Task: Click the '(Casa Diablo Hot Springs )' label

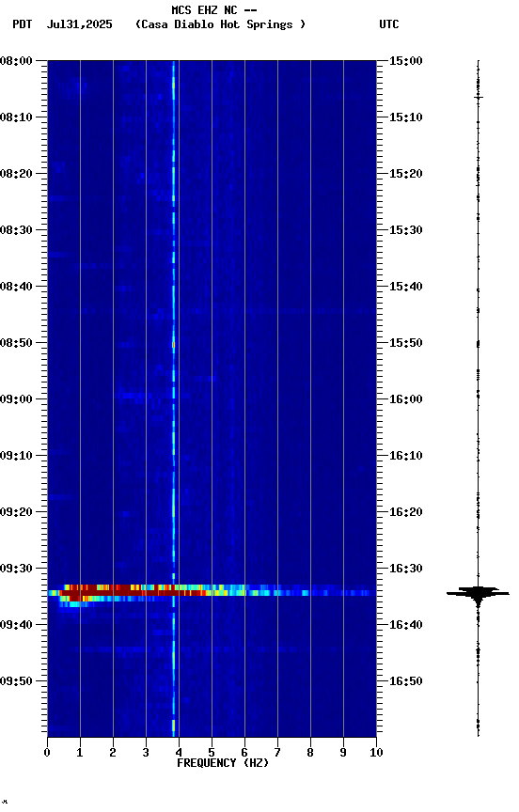Action: pos(221,24)
